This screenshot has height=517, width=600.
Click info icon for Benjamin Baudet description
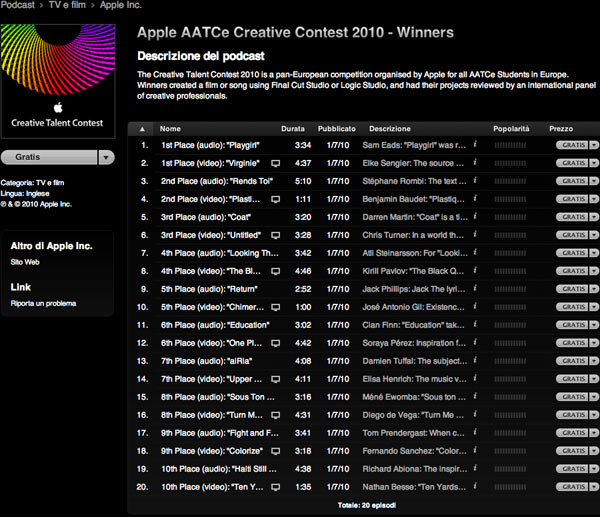tap(475, 198)
